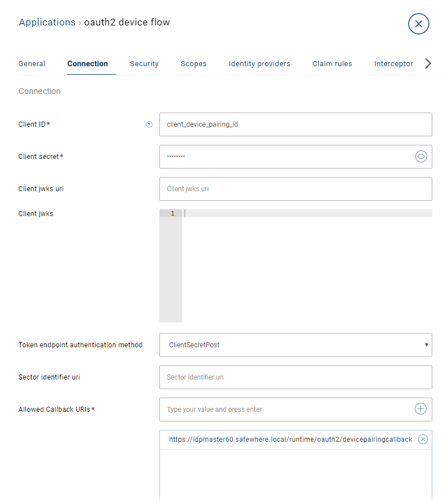The image size is (447, 504).
Task: Show more tabs with right chevron
Action: pyautogui.click(x=428, y=63)
